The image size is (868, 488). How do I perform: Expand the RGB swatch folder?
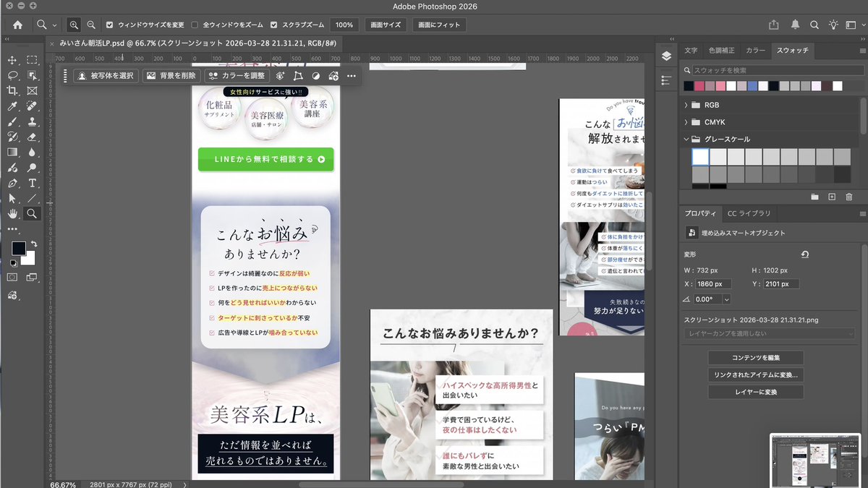[686, 105]
